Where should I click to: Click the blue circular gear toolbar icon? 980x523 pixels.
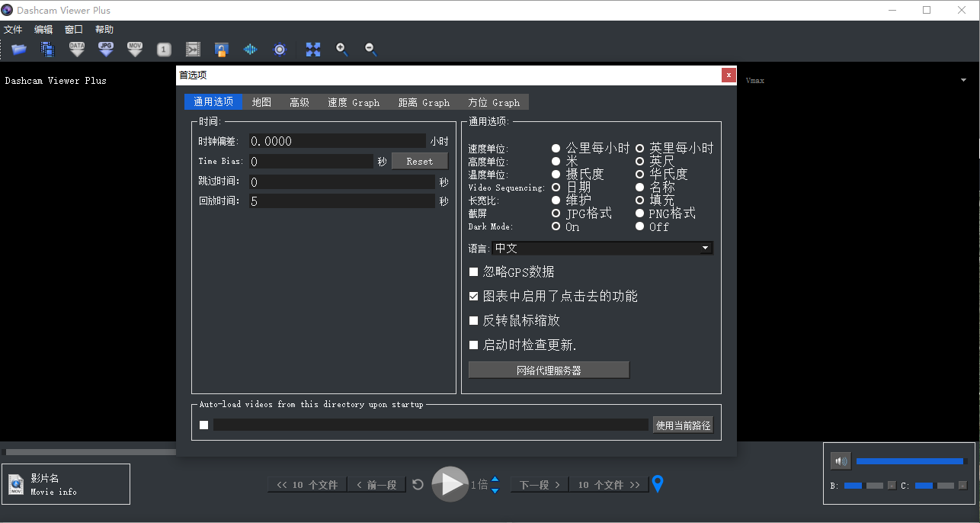point(280,50)
